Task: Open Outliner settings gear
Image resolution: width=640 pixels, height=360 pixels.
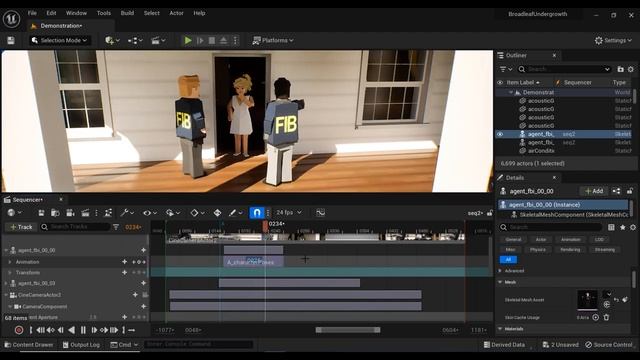Action: point(631,69)
